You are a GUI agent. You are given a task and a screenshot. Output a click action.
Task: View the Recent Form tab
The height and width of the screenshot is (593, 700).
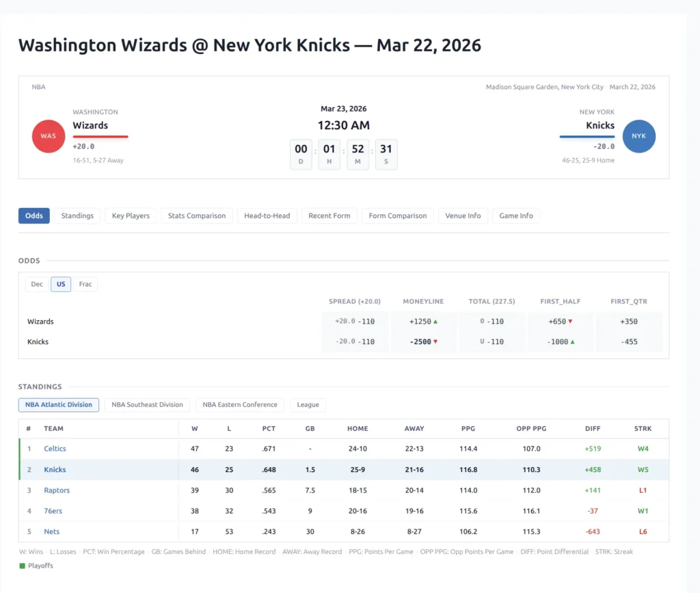point(329,215)
